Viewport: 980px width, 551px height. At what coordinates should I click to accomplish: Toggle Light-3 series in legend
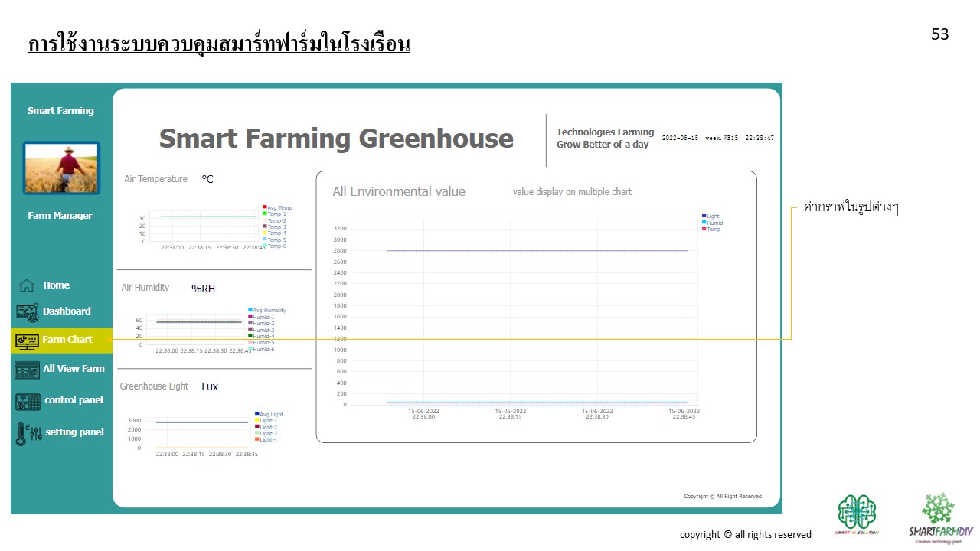coord(266,433)
